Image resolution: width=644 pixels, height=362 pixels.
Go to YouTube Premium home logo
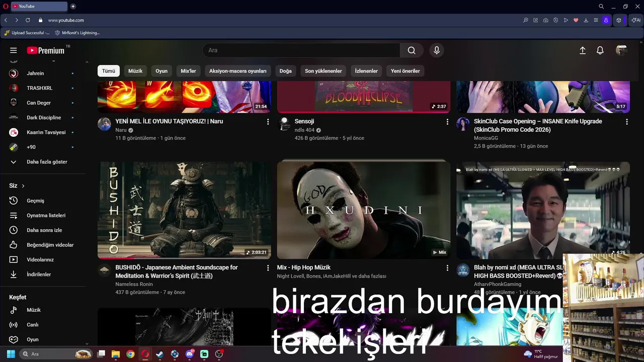click(46, 50)
